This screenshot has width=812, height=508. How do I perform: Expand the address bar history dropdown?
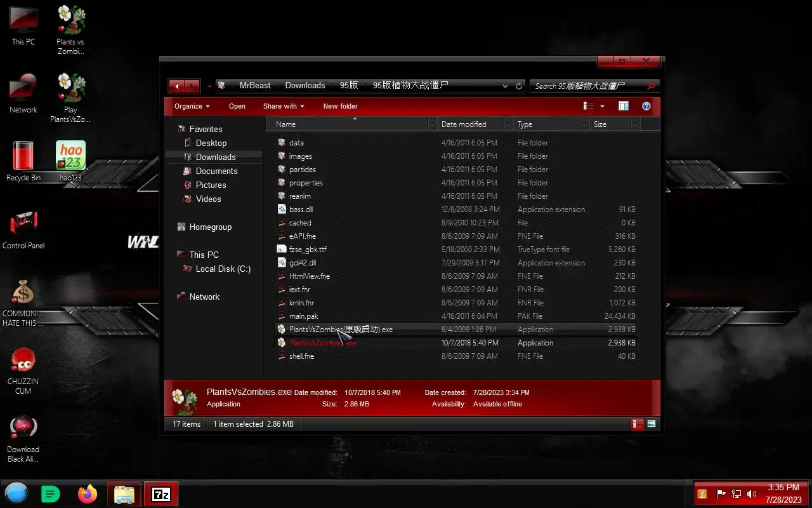(505, 86)
